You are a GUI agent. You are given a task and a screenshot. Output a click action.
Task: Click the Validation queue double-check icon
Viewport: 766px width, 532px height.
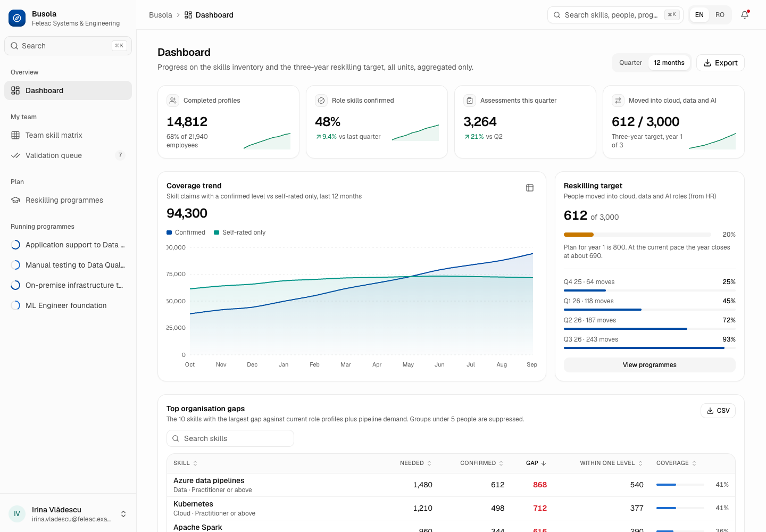(15, 155)
